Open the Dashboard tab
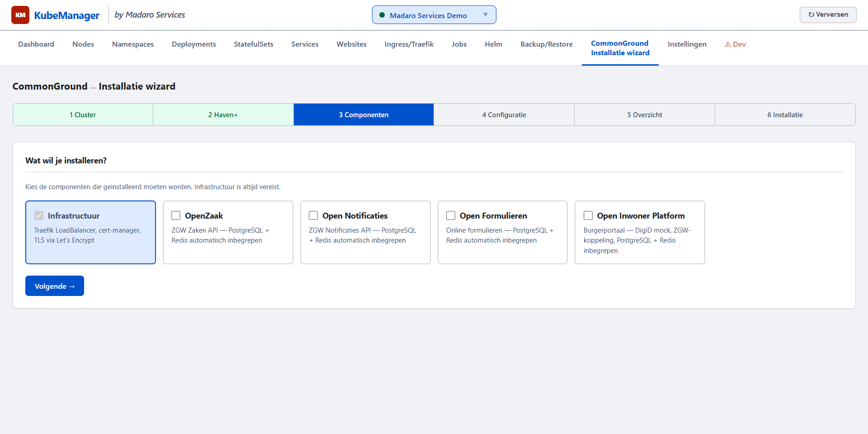868x434 pixels. [x=36, y=44]
